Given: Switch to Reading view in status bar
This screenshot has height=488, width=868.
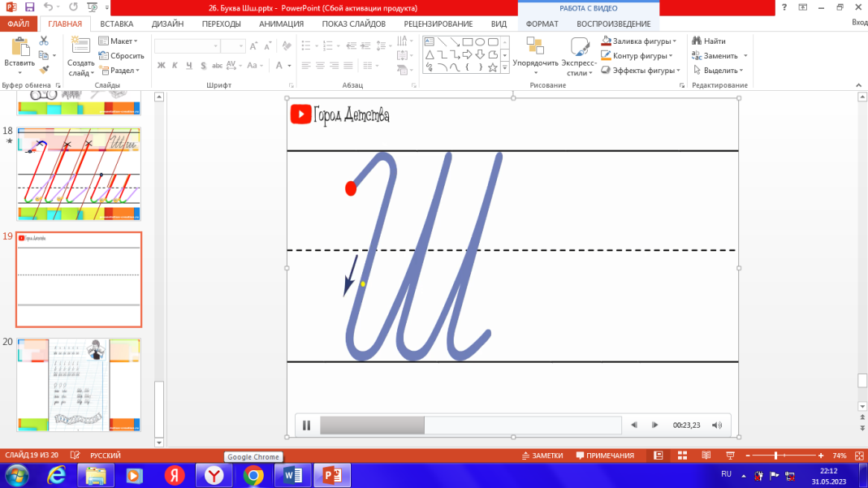Looking at the screenshot, I should click(705, 456).
